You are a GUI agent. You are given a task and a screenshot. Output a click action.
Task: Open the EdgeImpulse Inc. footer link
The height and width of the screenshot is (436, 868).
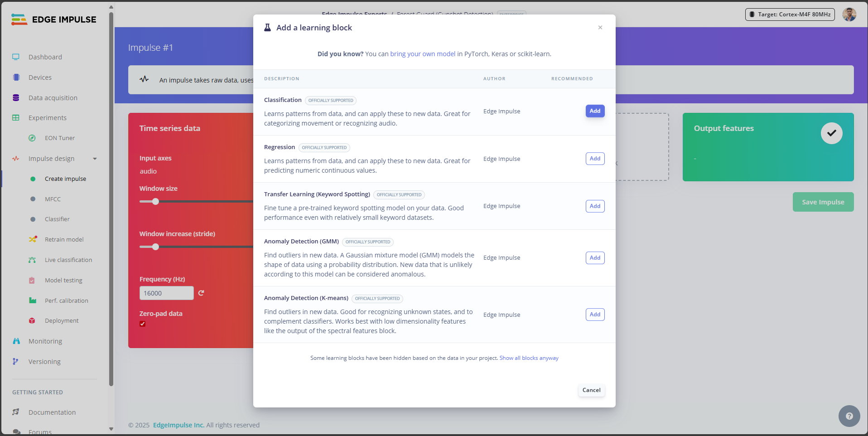(178, 425)
